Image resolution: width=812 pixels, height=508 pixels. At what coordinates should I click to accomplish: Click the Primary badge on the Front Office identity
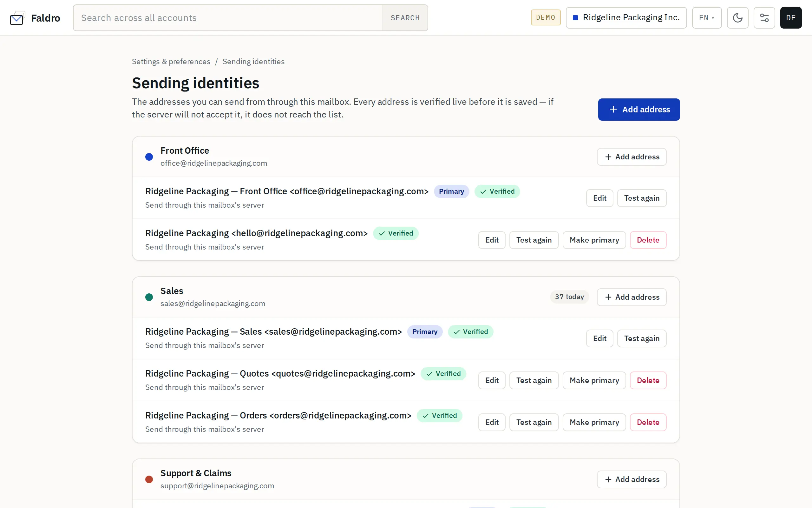click(x=451, y=191)
